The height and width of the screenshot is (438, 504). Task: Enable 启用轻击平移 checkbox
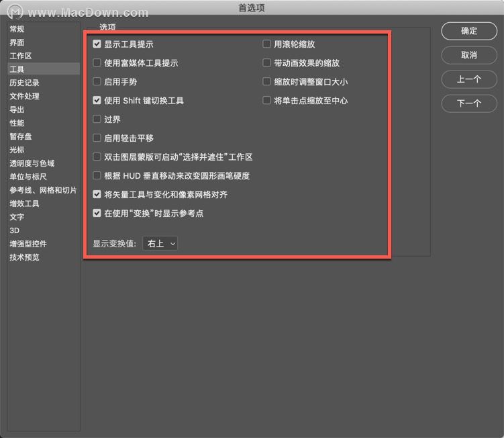97,138
